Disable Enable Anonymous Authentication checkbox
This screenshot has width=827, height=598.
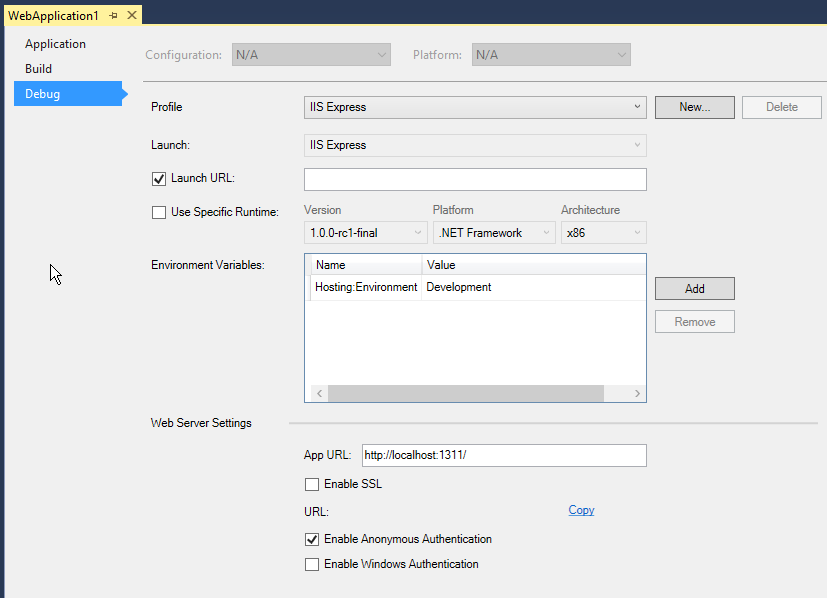click(x=312, y=539)
